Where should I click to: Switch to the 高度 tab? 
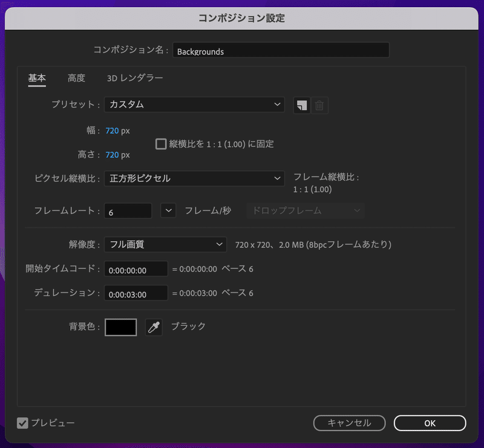(76, 78)
